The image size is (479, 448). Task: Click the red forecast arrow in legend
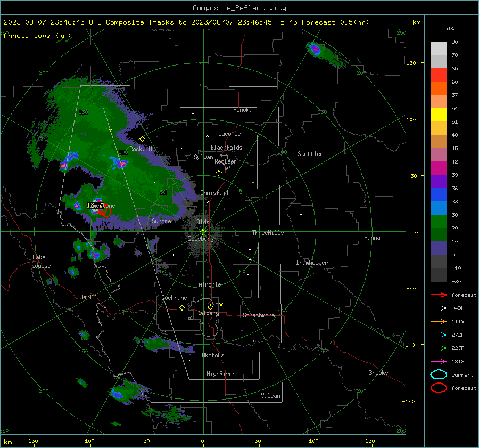pos(439,295)
